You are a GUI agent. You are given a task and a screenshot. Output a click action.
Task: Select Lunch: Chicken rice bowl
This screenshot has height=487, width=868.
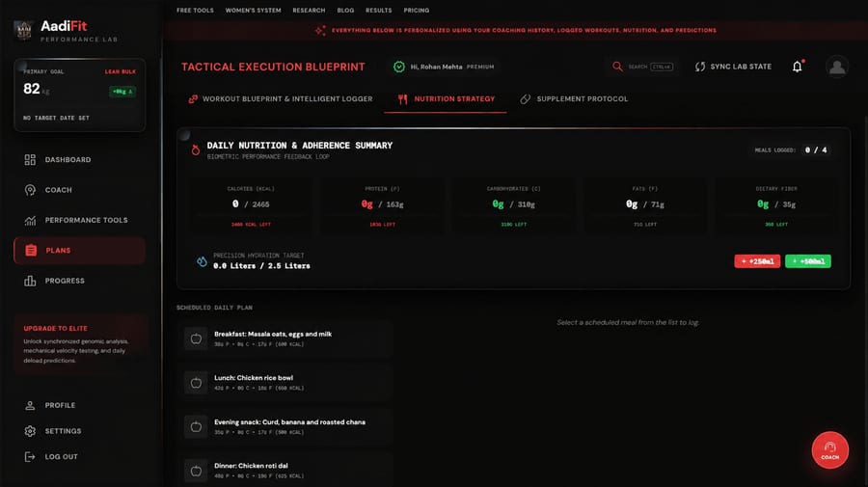[x=286, y=383]
